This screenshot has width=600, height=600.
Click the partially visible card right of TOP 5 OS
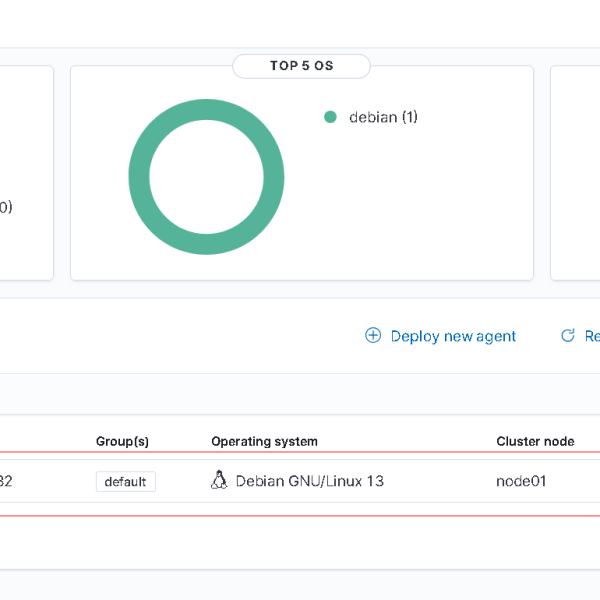[x=576, y=170]
